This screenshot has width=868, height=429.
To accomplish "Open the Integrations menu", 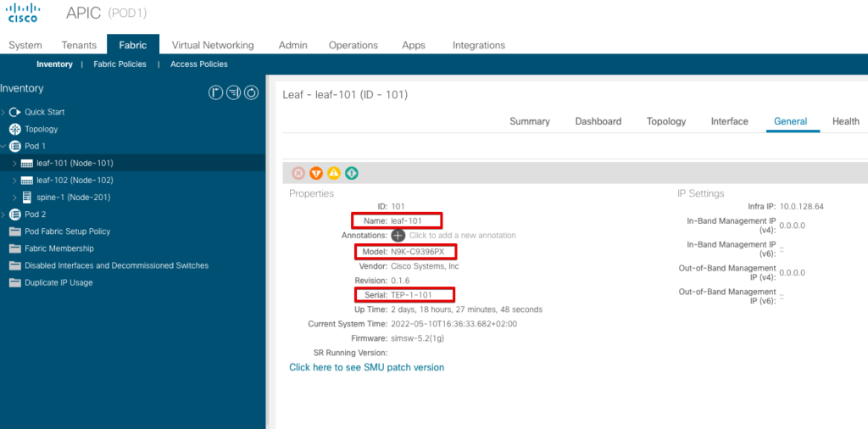I will [479, 45].
